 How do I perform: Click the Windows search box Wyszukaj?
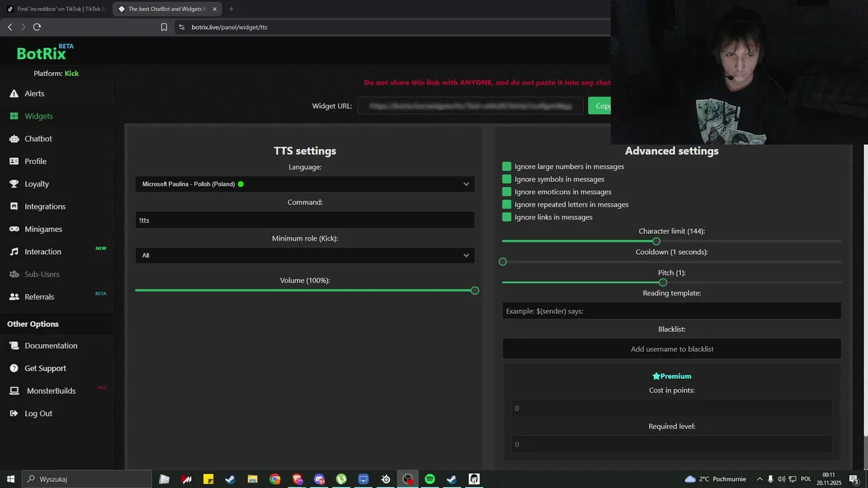click(x=87, y=479)
